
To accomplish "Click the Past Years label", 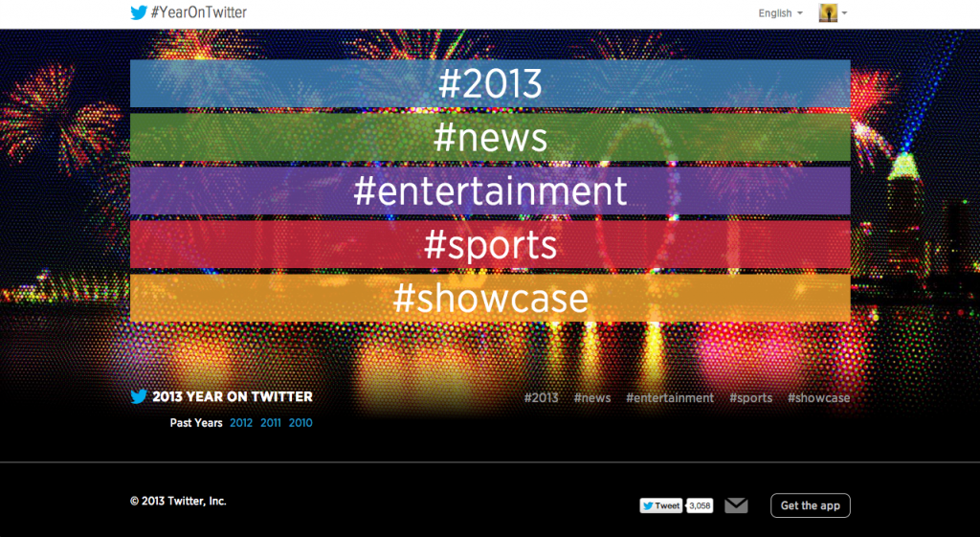I will [195, 423].
